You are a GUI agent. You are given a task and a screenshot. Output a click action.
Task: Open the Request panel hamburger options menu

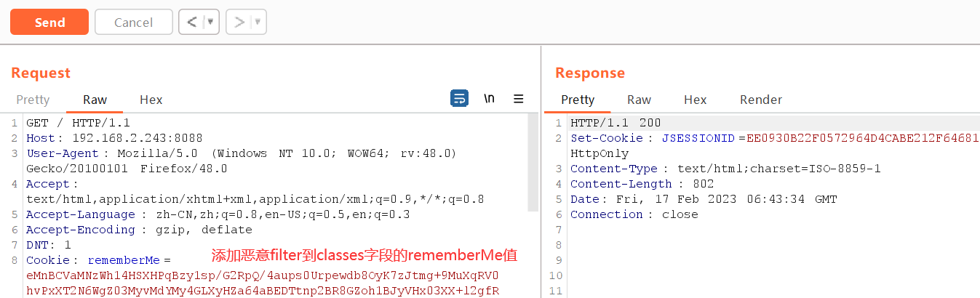pyautogui.click(x=519, y=99)
